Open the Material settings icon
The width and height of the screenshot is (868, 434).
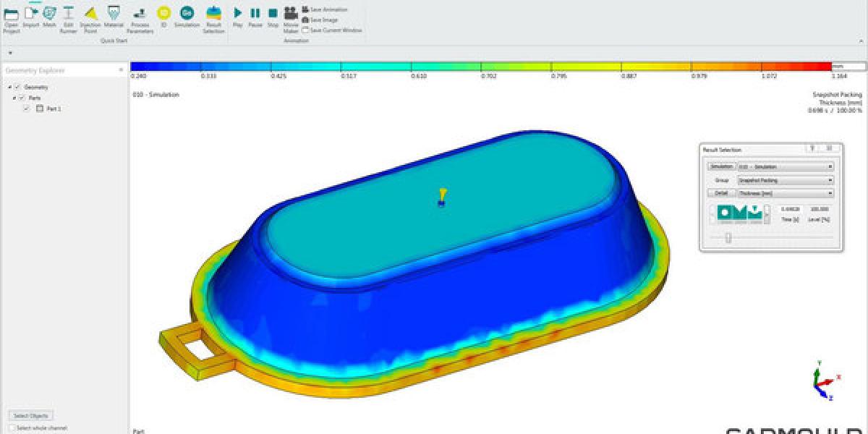(114, 14)
